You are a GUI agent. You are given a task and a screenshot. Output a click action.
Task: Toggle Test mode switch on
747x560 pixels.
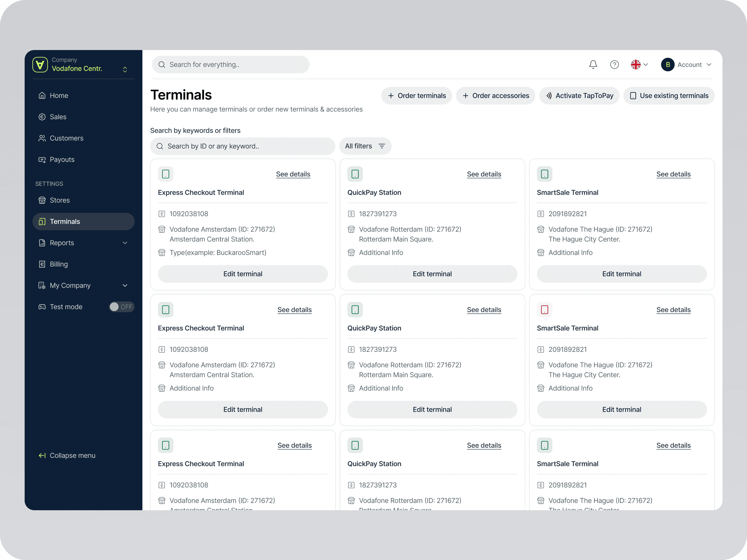click(x=121, y=307)
